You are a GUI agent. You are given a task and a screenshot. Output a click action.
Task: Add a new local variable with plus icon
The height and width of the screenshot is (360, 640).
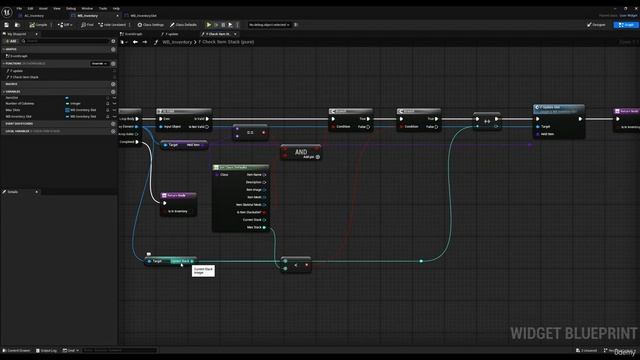coord(113,131)
